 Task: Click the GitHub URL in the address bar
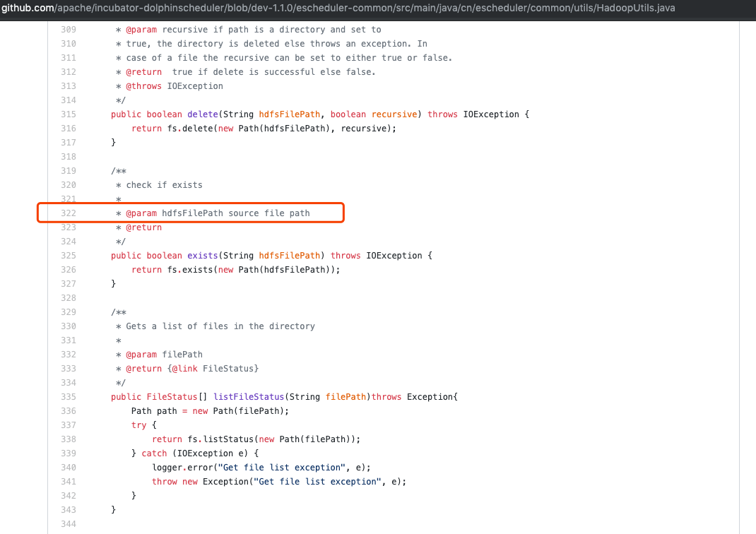click(338, 8)
